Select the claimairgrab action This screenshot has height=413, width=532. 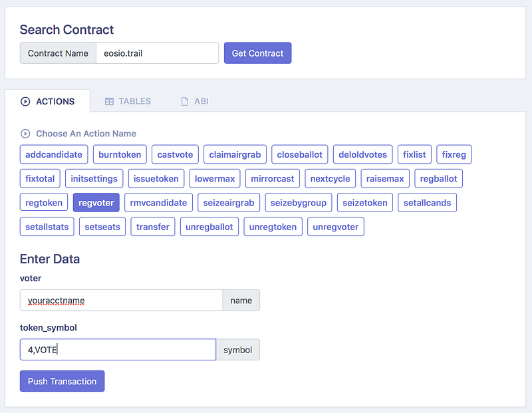point(235,154)
